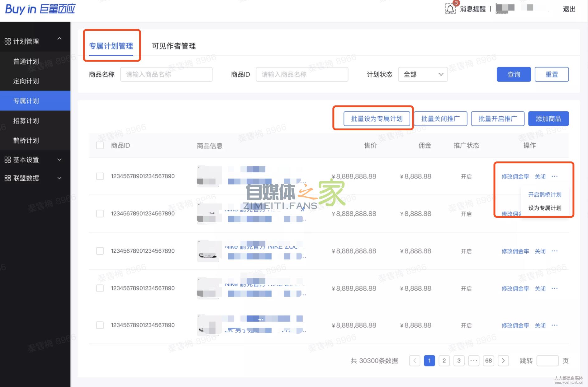
Task: Click the previous page arrow
Action: [415, 361]
